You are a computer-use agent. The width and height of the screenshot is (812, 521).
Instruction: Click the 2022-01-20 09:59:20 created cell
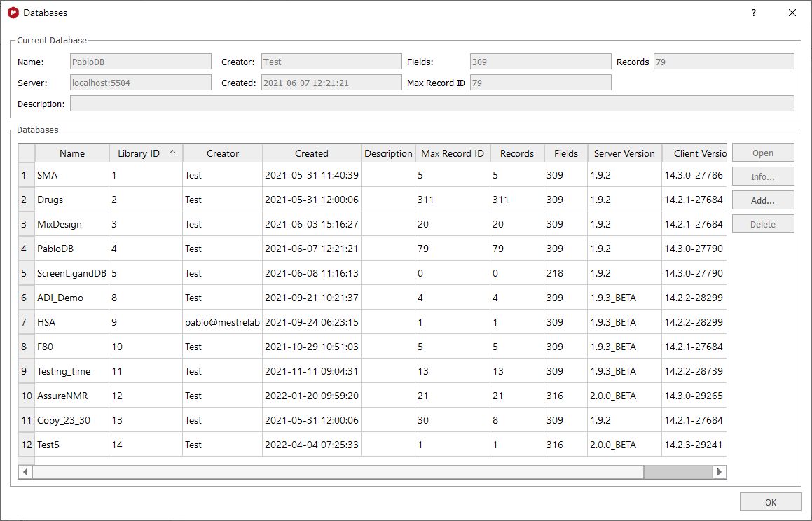(312, 396)
